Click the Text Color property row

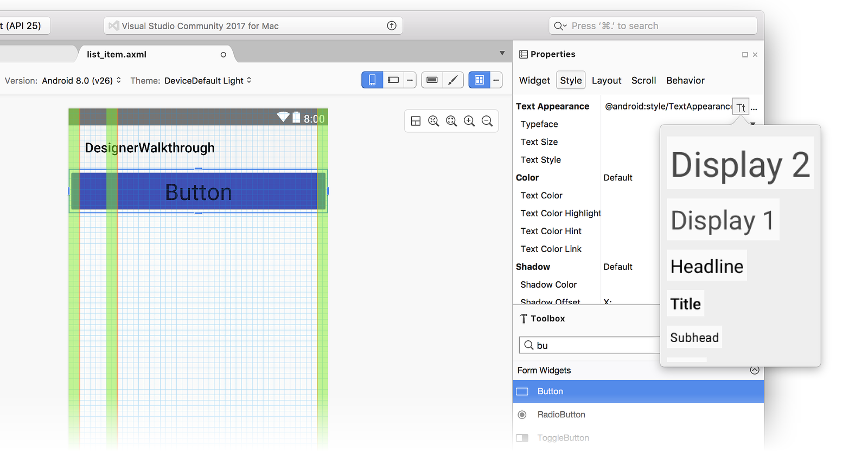click(541, 195)
